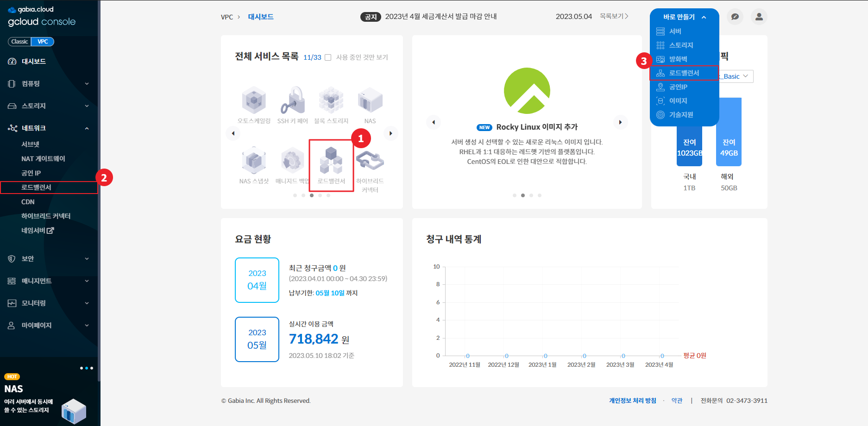Click the third service list pagination dot
Image resolution: width=868 pixels, height=426 pixels.
(312, 195)
